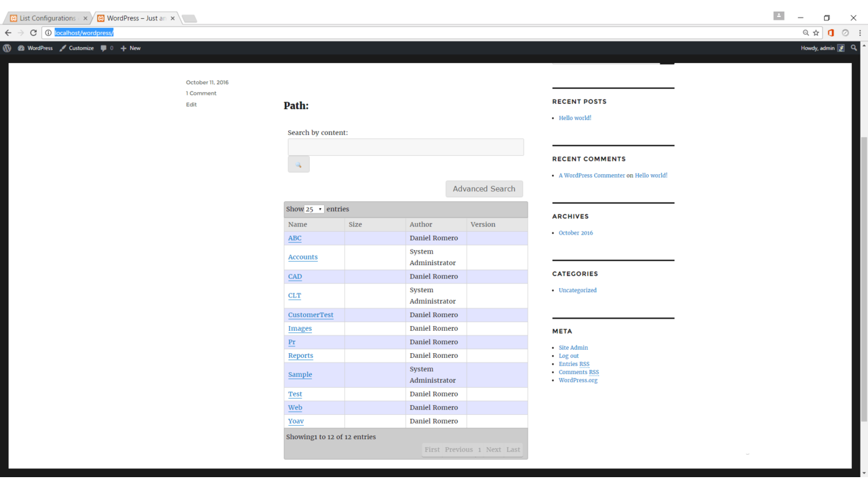Open the search magnifier in the admin bar
868x488 pixels.
pos(854,48)
